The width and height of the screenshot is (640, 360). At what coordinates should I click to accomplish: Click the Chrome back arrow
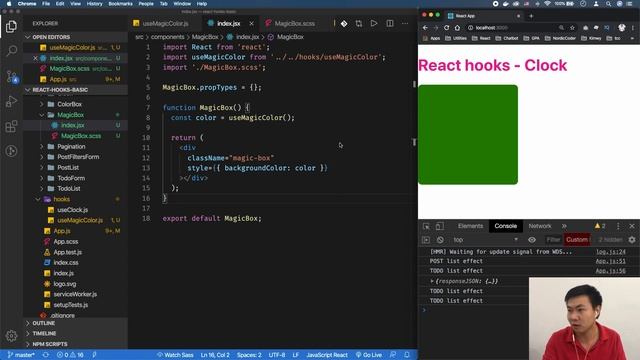[x=425, y=28]
